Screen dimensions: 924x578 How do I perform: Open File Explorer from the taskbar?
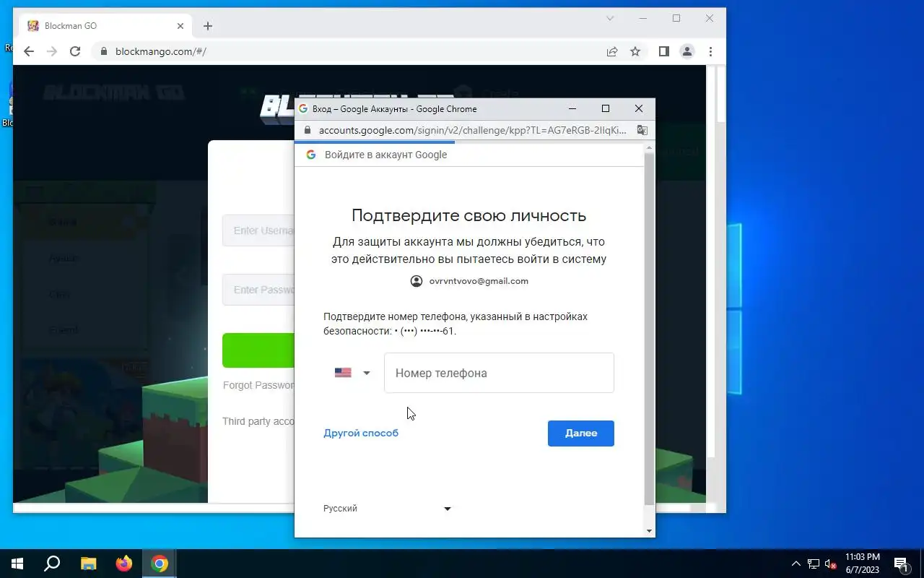(x=88, y=564)
